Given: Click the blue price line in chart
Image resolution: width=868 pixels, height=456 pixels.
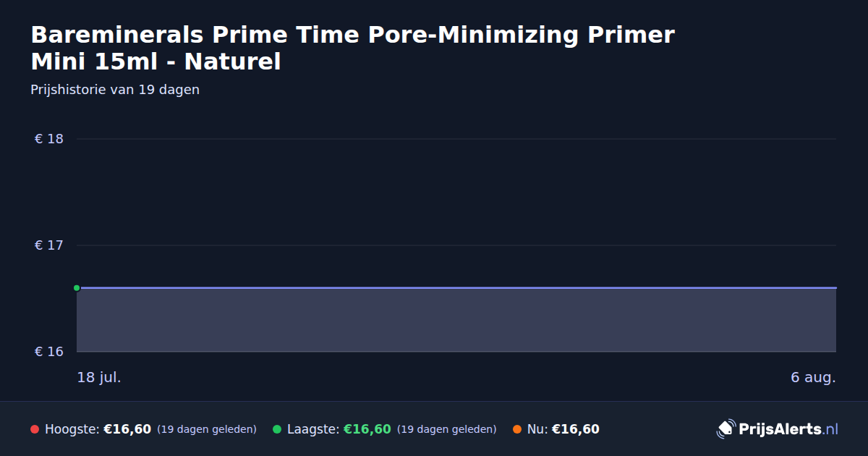Looking at the screenshot, I should 456,288.
